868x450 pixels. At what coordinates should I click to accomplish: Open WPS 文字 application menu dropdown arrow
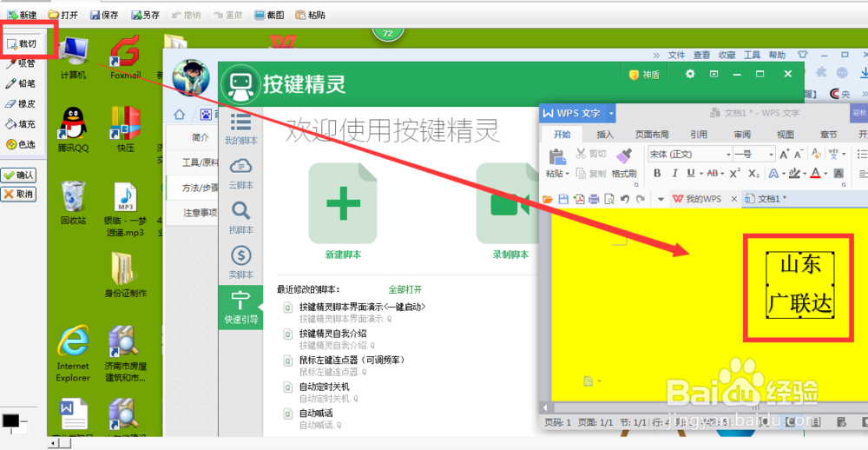[x=610, y=113]
